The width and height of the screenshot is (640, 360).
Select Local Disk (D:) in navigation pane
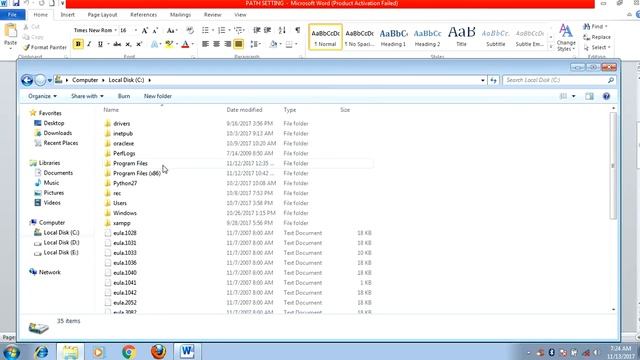coord(61,242)
